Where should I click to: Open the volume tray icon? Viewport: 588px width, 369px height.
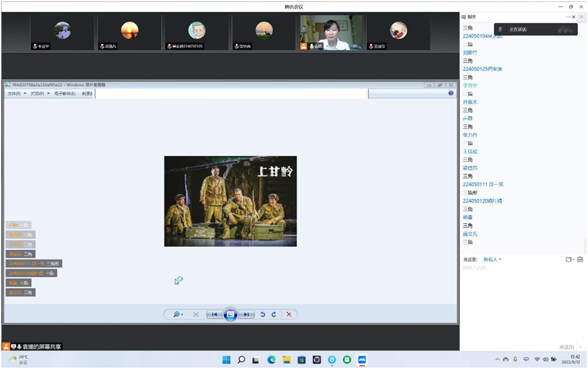pos(545,360)
